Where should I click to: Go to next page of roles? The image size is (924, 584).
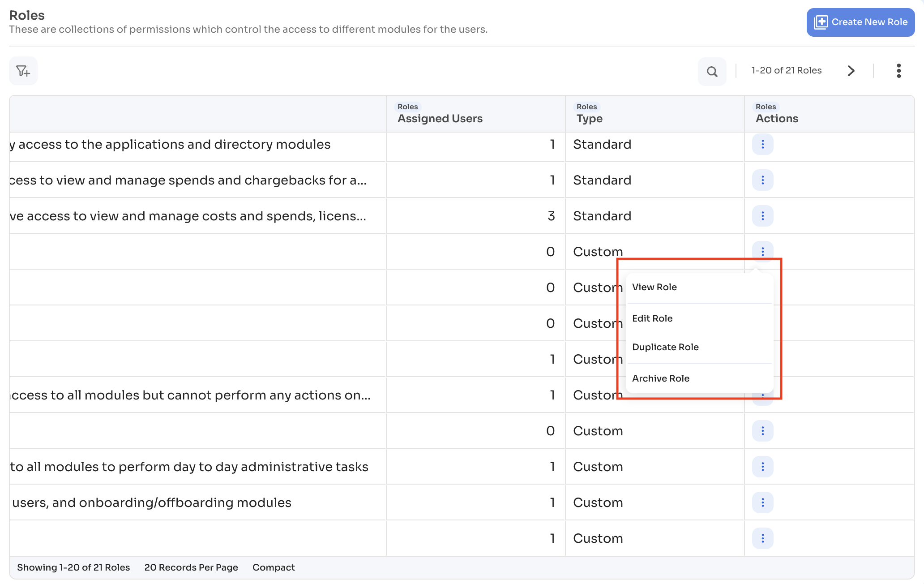click(x=851, y=71)
